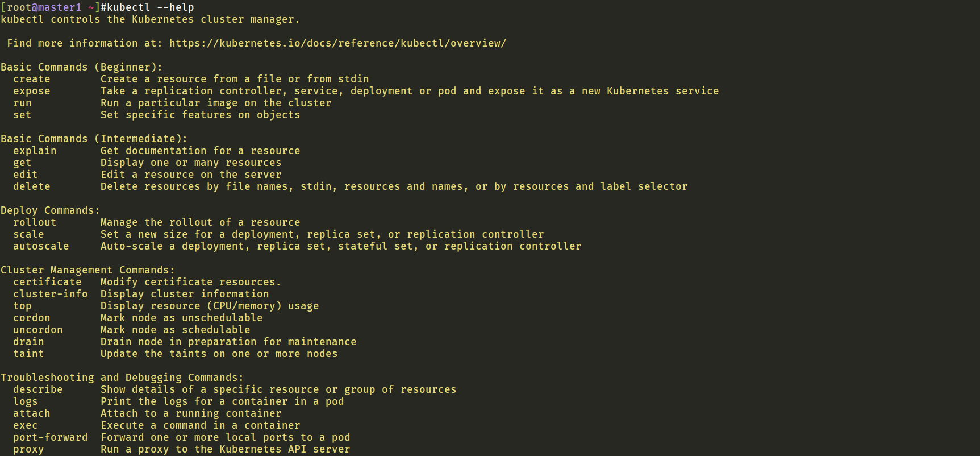The image size is (980, 456).
Task: Click the 'create' command name
Action: 32,79
